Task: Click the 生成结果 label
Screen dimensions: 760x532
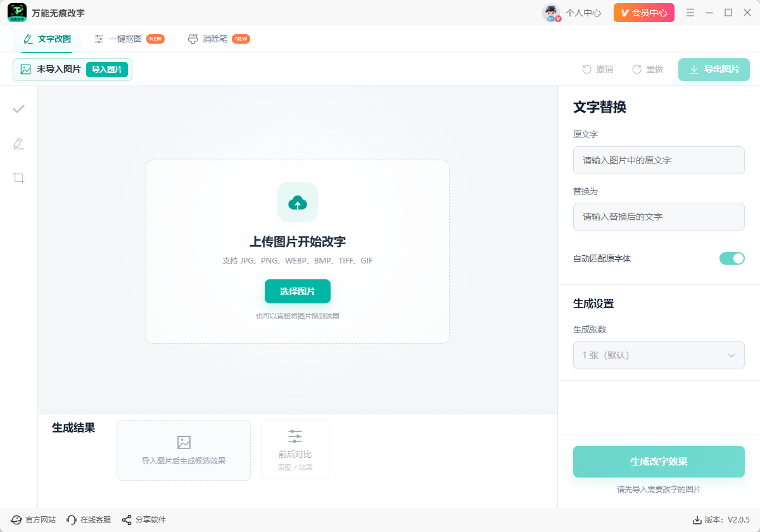Action: (73, 427)
